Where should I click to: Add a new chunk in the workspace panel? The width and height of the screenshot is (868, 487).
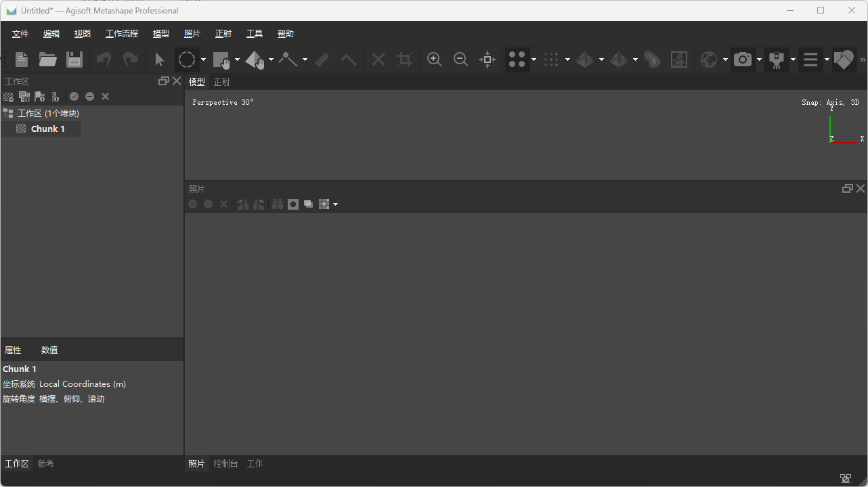(8, 96)
